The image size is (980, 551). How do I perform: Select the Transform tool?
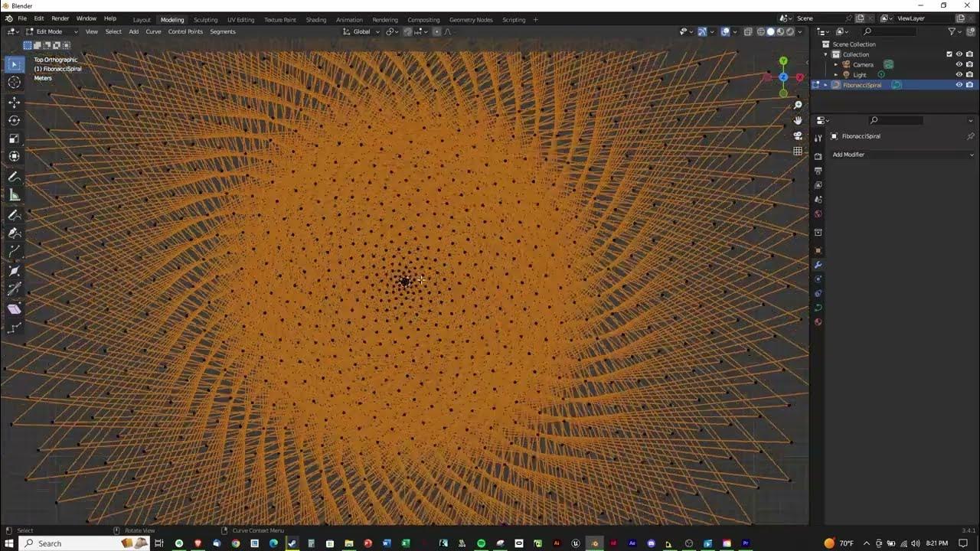(15, 156)
